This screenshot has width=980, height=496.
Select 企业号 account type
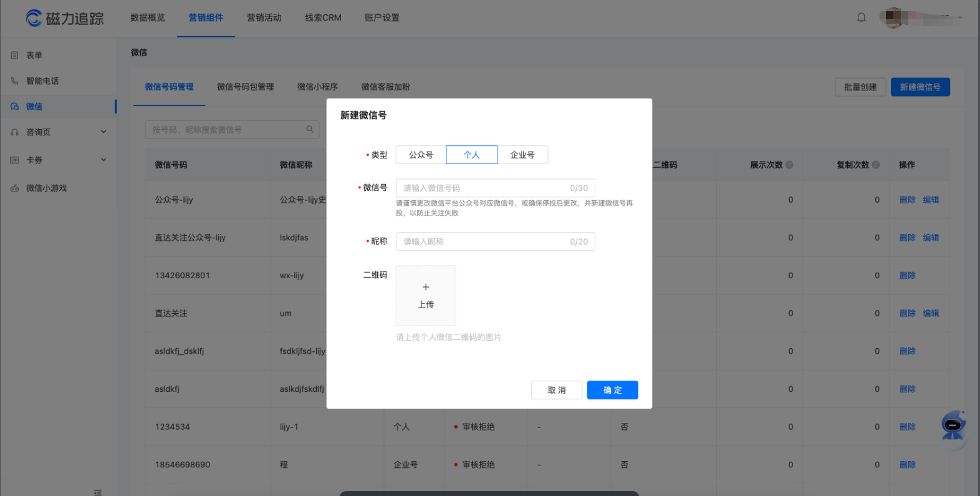coord(522,155)
